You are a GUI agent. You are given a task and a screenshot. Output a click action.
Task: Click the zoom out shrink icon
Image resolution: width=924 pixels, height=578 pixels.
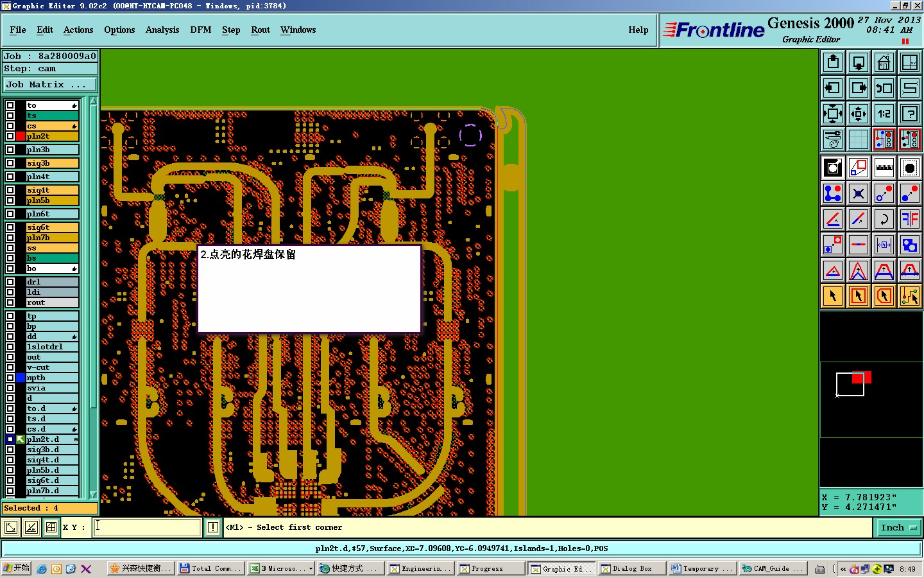tap(859, 114)
